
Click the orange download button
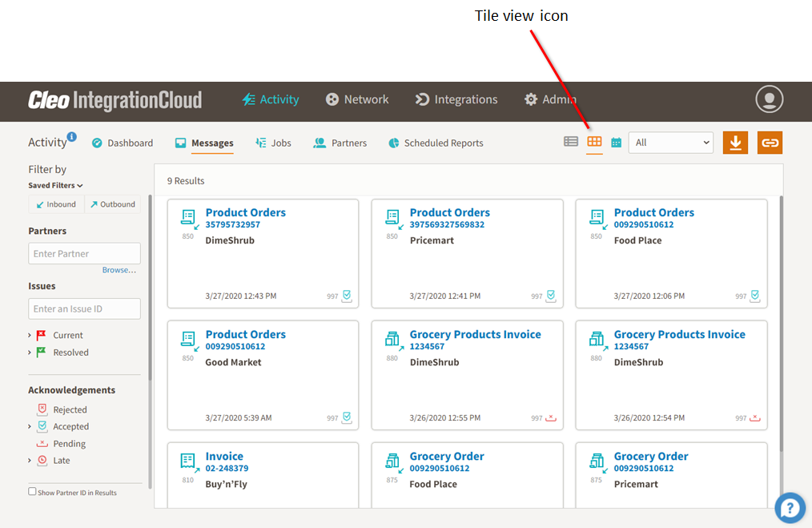point(735,143)
